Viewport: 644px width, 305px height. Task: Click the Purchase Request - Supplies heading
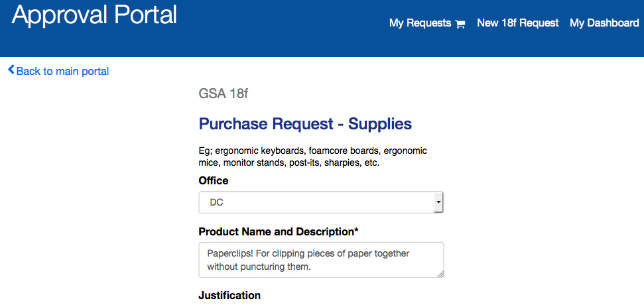coord(305,124)
